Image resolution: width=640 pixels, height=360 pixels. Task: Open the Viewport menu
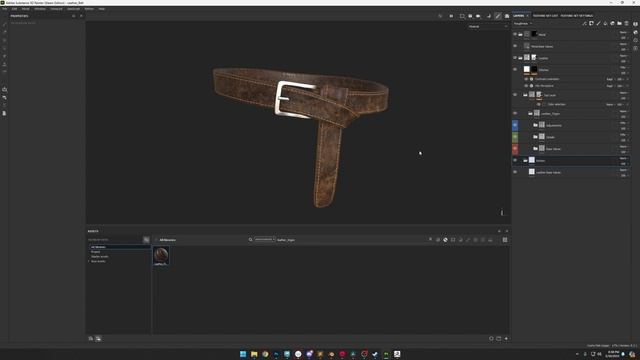coord(56,9)
